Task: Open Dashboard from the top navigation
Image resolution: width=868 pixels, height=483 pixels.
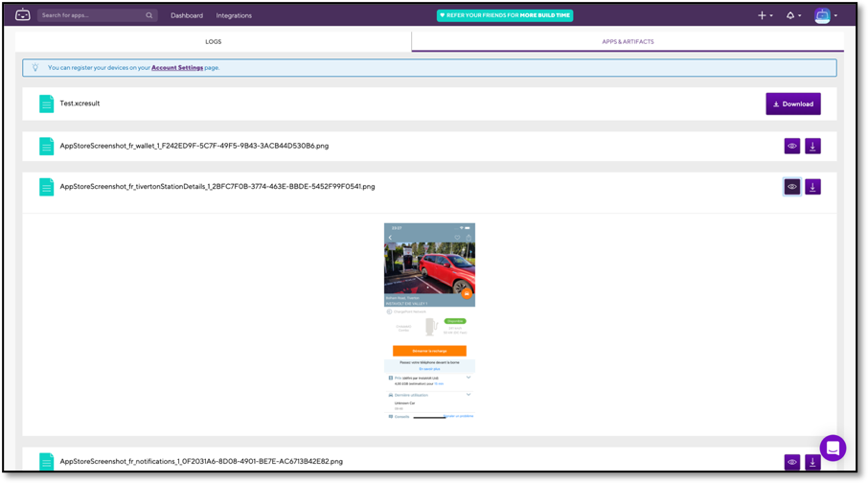Action: pos(187,15)
